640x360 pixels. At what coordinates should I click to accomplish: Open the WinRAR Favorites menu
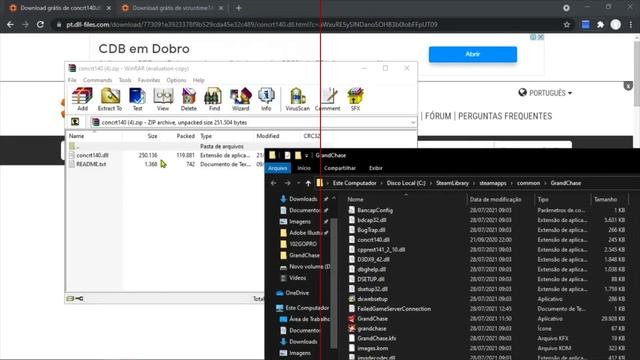(x=149, y=80)
